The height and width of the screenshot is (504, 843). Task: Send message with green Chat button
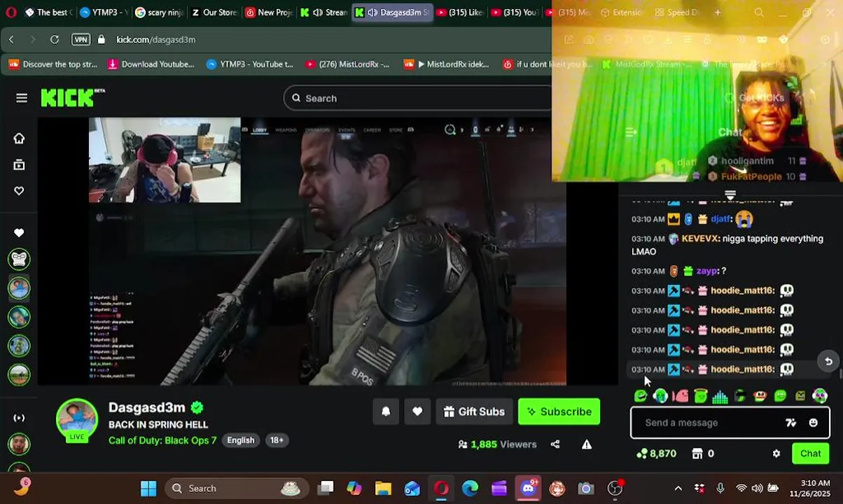810,454
